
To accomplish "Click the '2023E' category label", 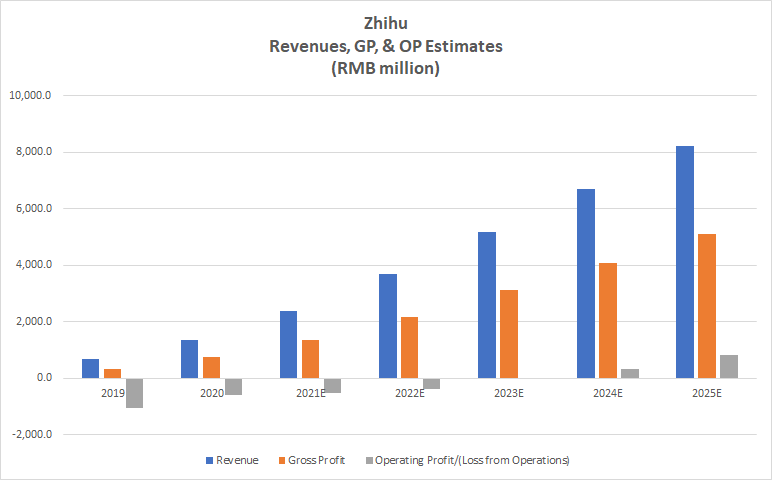I will [509, 393].
